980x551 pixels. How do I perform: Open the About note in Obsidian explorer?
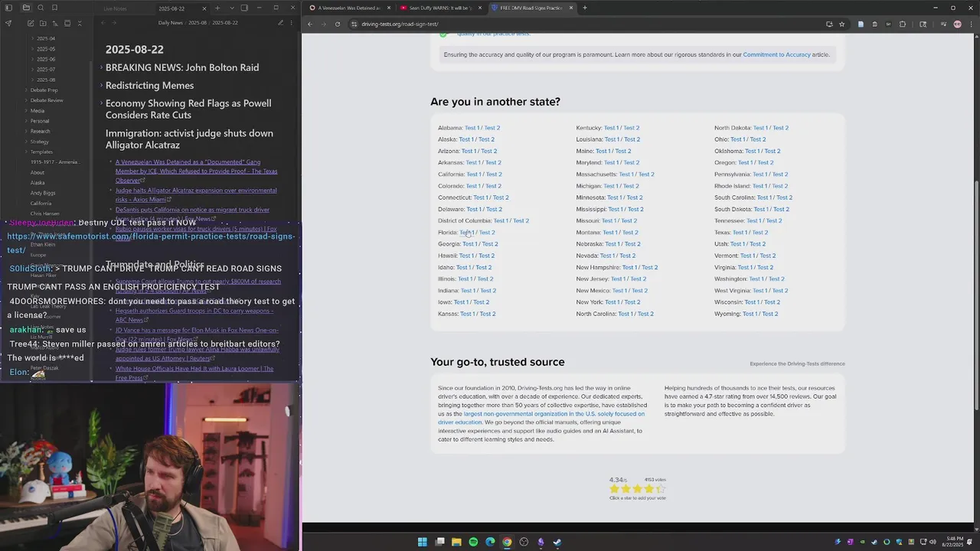coord(38,172)
